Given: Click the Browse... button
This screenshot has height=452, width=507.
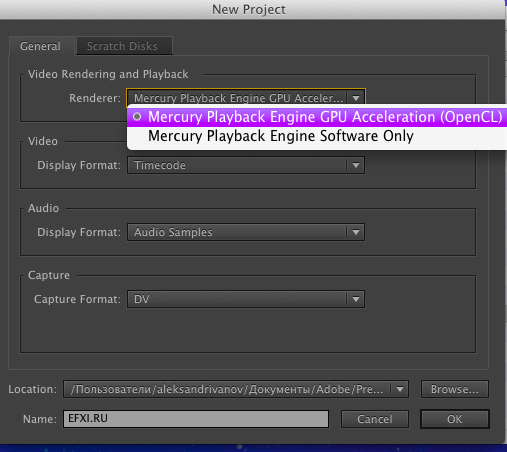Looking at the screenshot, I should (455, 389).
